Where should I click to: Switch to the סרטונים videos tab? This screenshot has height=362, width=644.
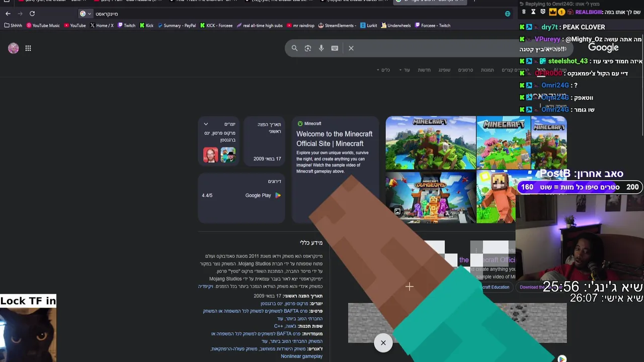coord(465,70)
